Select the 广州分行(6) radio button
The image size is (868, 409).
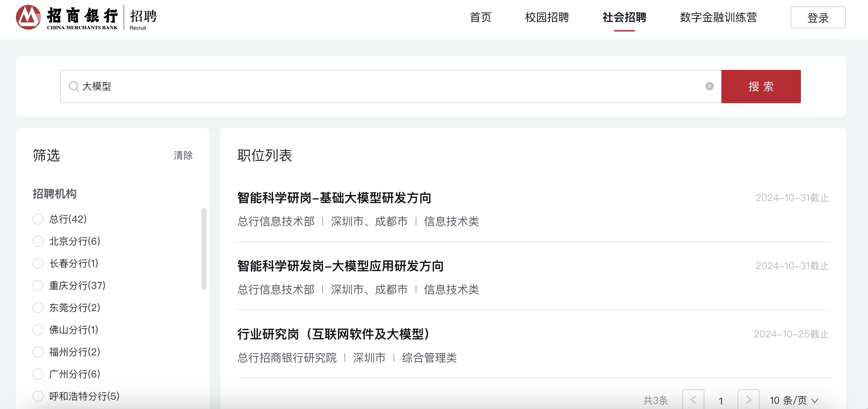click(38, 374)
